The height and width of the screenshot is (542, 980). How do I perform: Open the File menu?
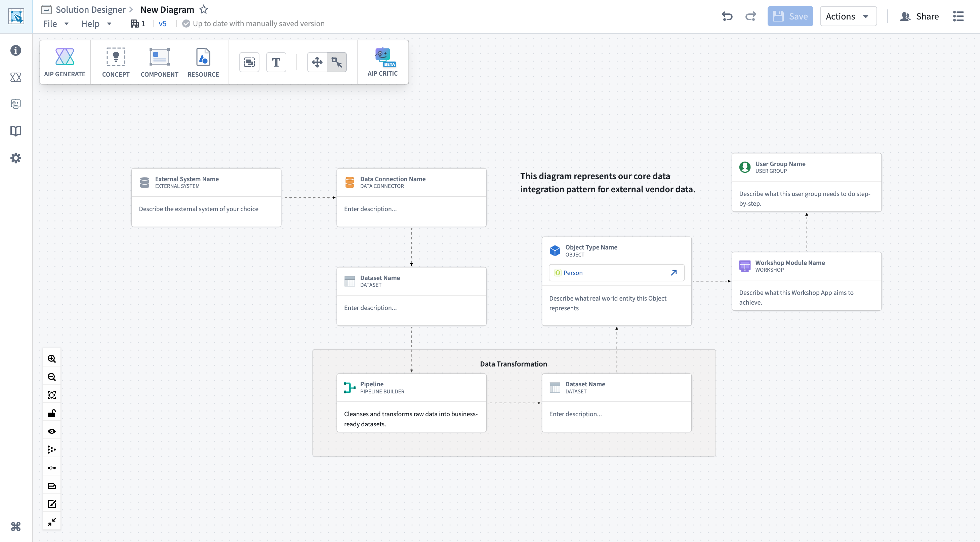55,24
